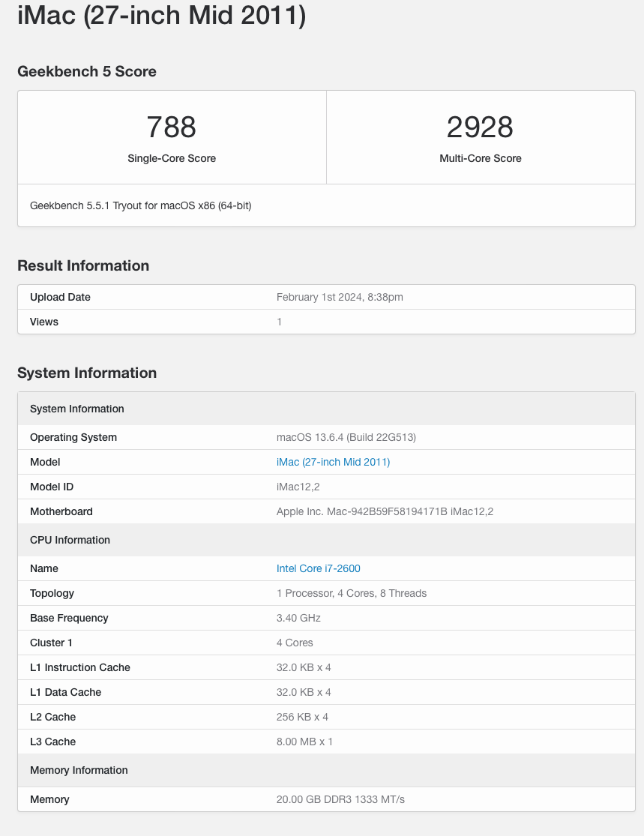Click the Model row label
This screenshot has height=836, width=644.
click(x=45, y=463)
